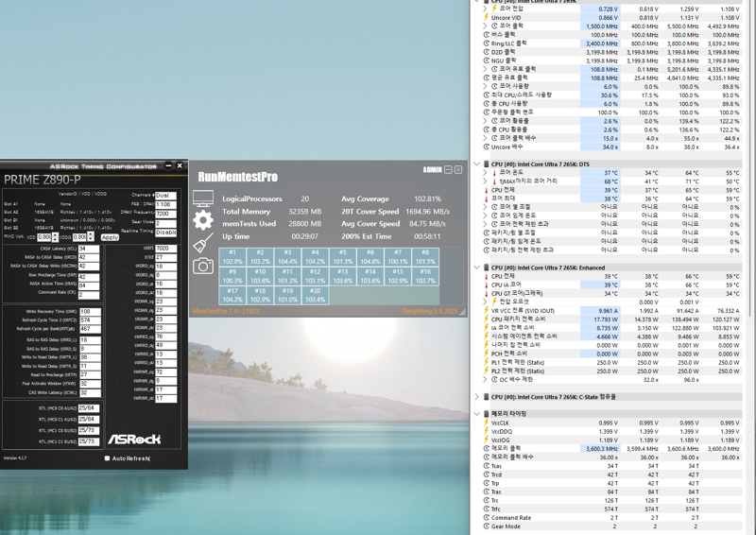Viewport: 756px width, 535px height.
Task: Select memtest thread cell #1 at 102.9%
Action: click(x=232, y=257)
